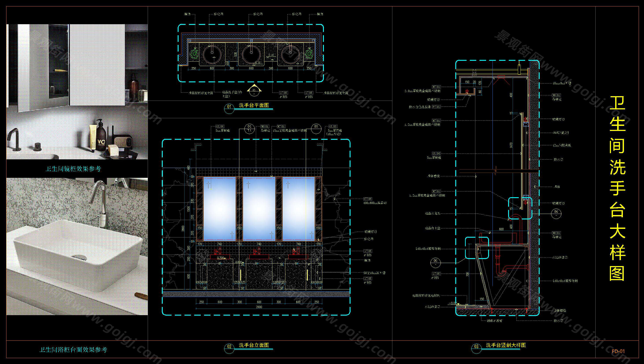The image size is (644, 364).
Task: Click the 洗手台平面图 title text
Action: 254,105
